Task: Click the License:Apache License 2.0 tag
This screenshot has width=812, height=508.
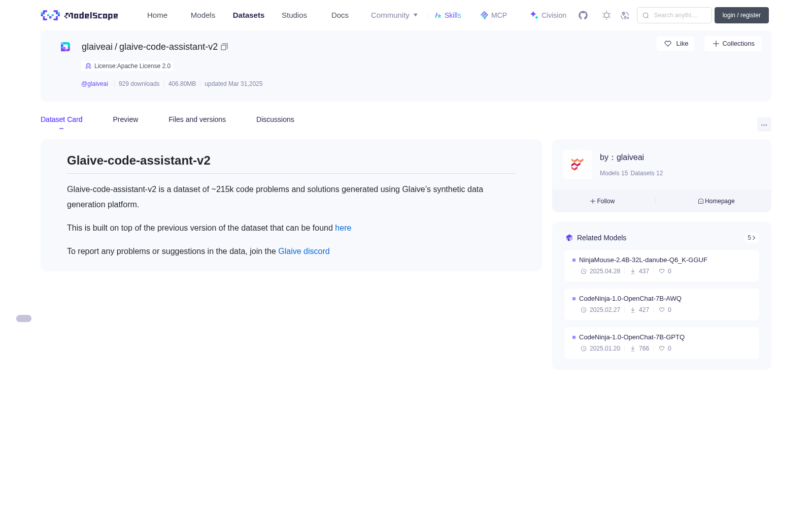Action: pyautogui.click(x=127, y=66)
